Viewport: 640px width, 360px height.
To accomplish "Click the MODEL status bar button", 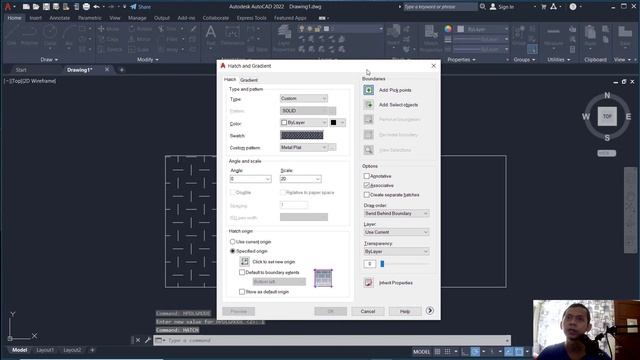I will (x=421, y=351).
